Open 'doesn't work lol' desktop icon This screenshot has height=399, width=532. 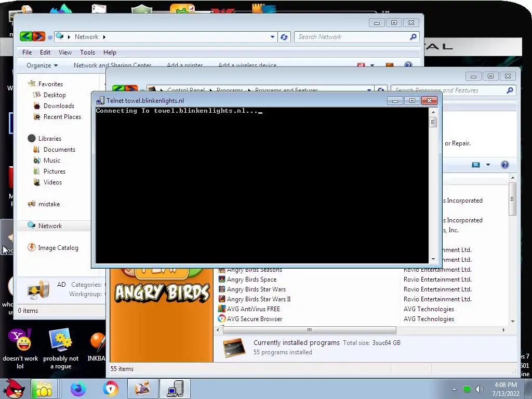pos(20,349)
